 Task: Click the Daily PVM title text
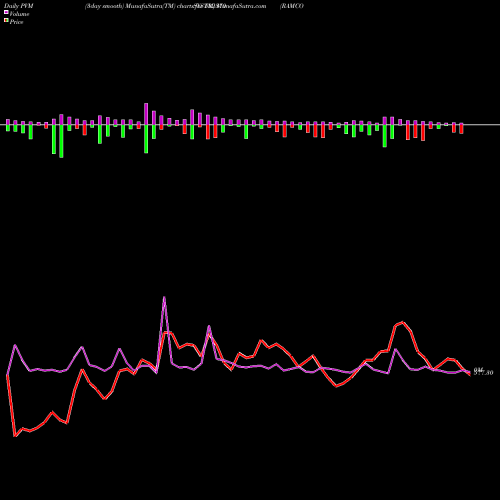19,6
